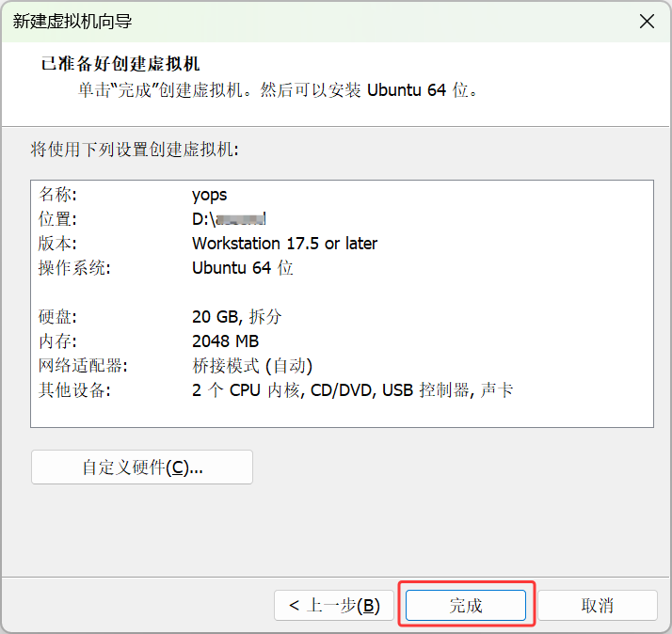Select the 内存 label
The height and width of the screenshot is (634, 672).
[x=56, y=341]
